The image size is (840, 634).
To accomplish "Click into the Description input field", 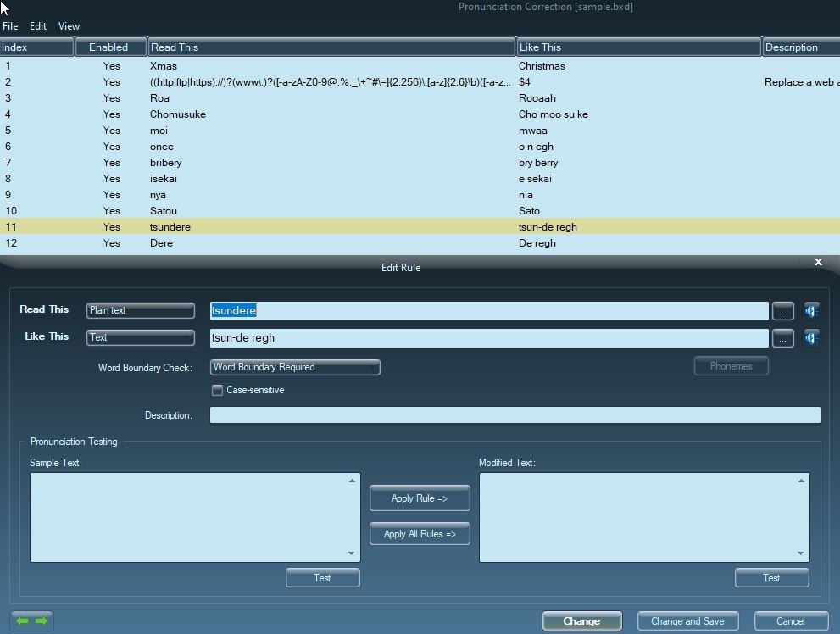I will pos(515,415).
